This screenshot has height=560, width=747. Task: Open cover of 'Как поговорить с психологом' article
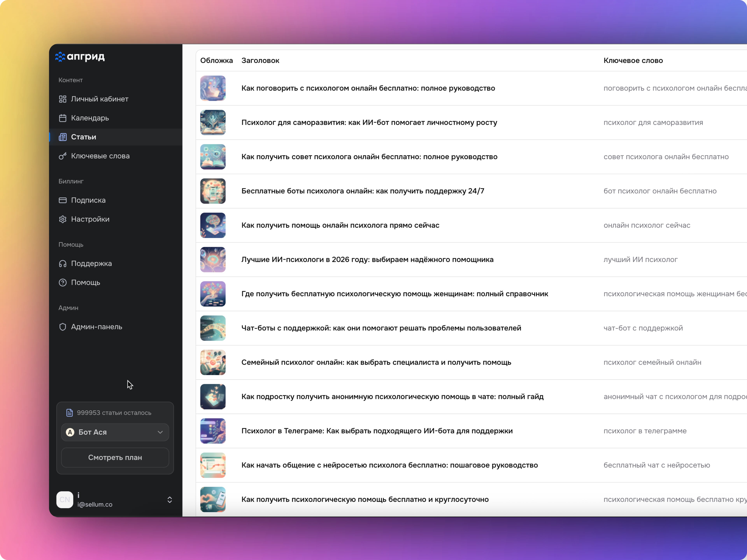(x=213, y=88)
